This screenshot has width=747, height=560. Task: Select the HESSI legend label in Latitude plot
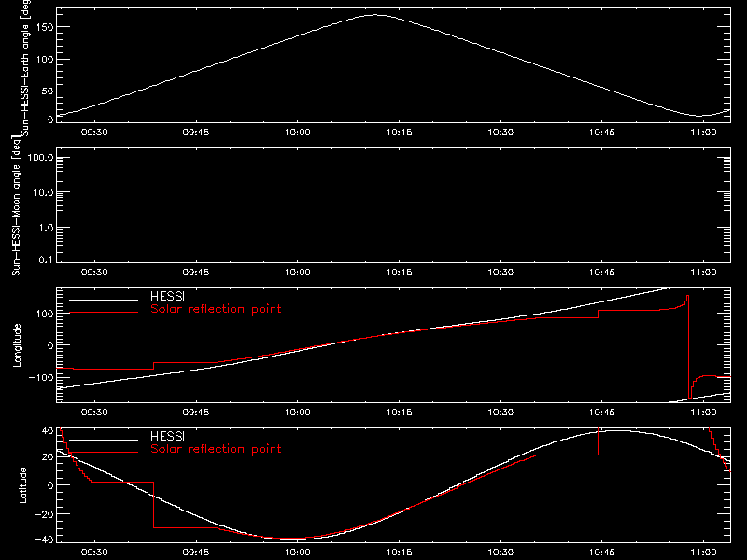[x=167, y=436]
